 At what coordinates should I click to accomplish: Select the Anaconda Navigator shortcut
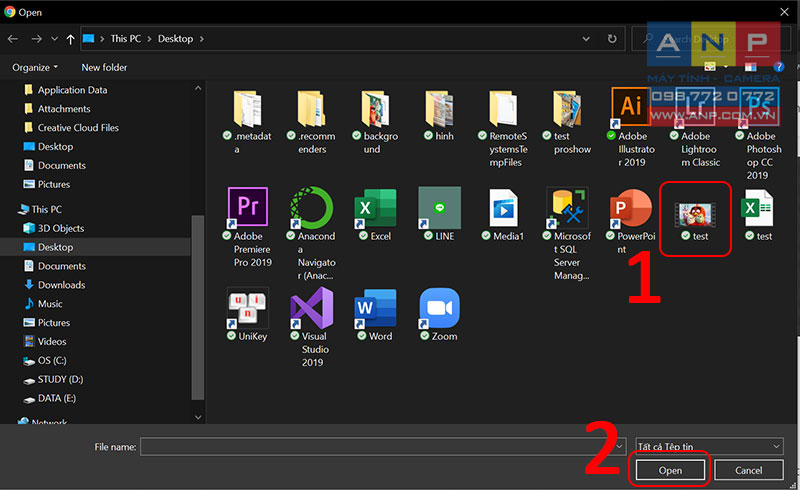coord(311,207)
